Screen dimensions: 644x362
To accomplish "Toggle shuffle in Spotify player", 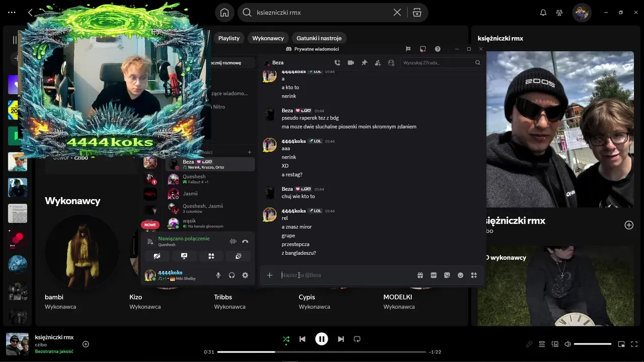I will (286, 339).
